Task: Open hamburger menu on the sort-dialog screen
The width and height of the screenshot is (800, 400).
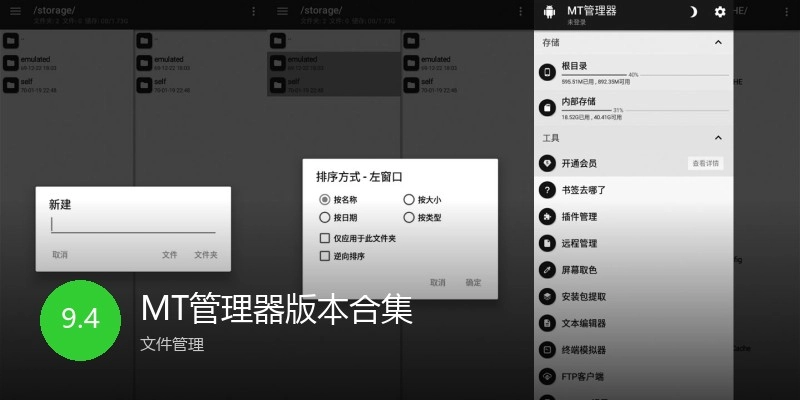Action: coord(282,11)
